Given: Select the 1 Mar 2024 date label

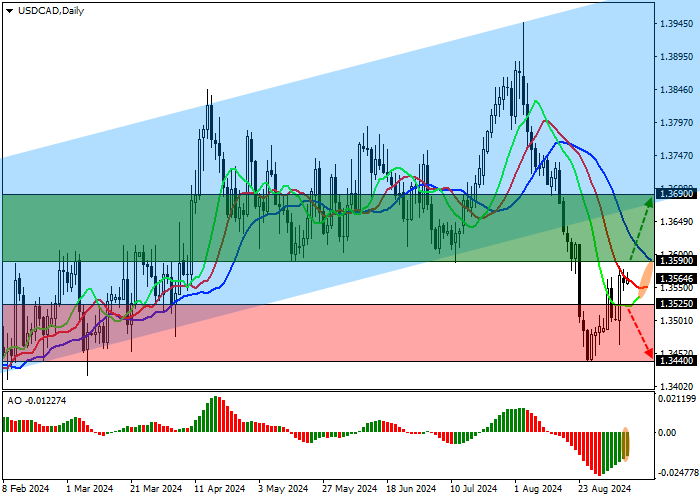Looking at the screenshot, I should (x=90, y=488).
